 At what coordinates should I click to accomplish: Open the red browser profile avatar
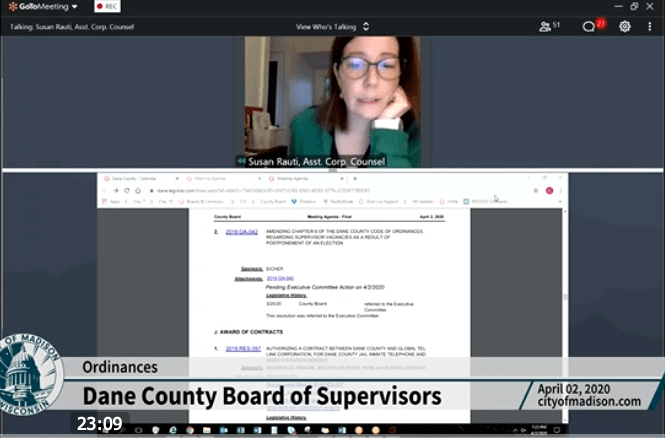549,191
